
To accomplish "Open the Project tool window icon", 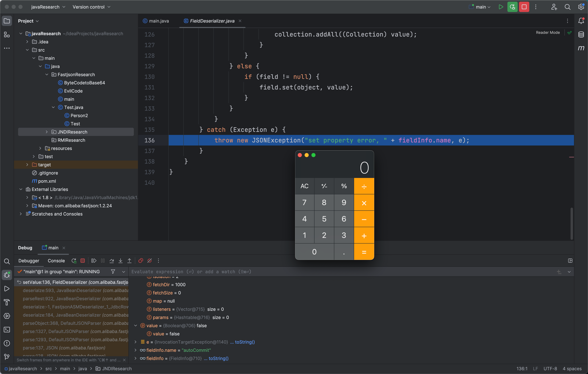I will pos(7,21).
